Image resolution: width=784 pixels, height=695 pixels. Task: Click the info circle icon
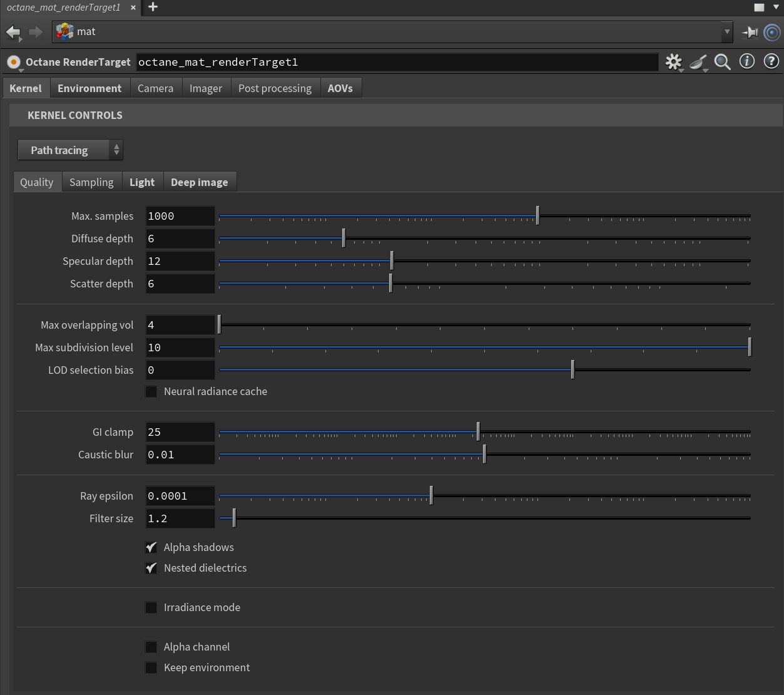[747, 61]
